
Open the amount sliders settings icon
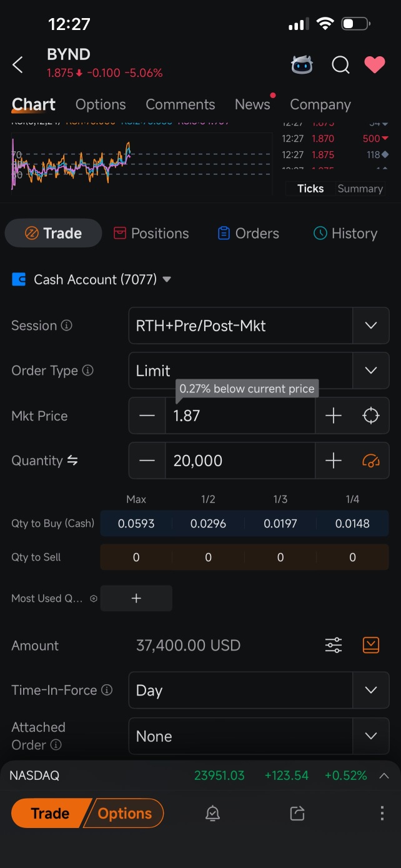point(334,646)
